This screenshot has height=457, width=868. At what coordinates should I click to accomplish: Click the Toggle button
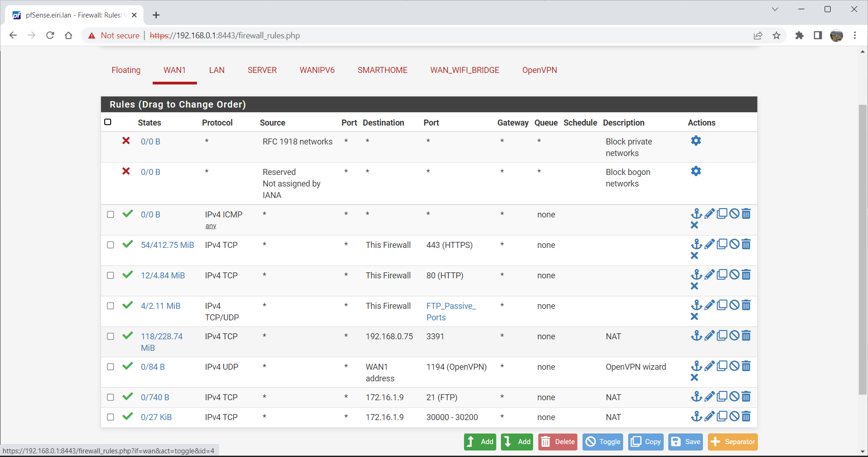pyautogui.click(x=603, y=442)
